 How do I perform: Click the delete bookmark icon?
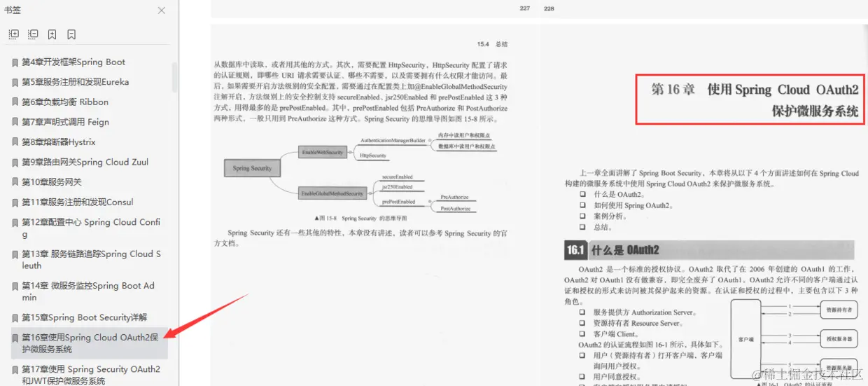[71, 34]
